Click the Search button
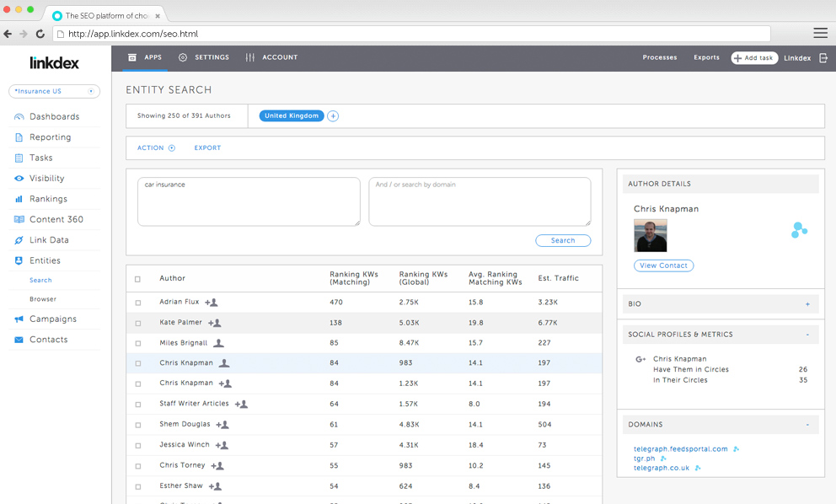The width and height of the screenshot is (836, 504). click(563, 240)
